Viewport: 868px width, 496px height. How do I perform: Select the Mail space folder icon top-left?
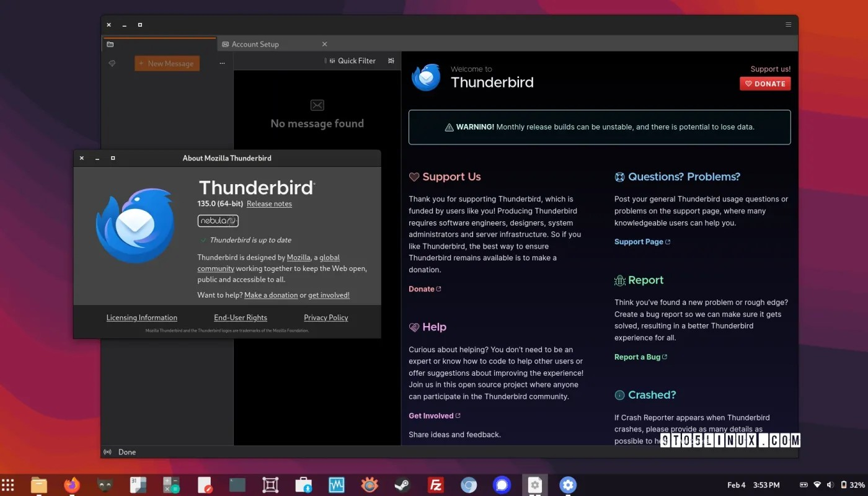[110, 44]
